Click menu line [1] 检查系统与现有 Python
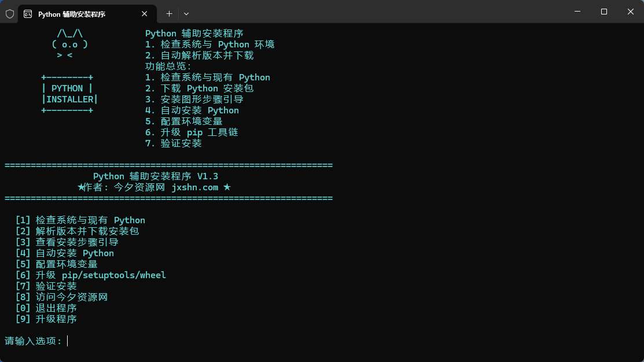 point(80,220)
